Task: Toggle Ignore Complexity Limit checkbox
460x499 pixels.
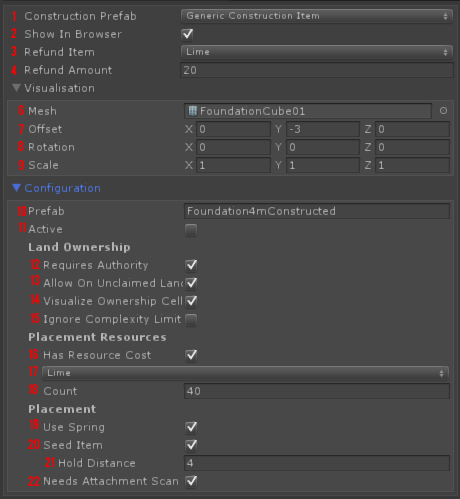Action: [x=191, y=319]
